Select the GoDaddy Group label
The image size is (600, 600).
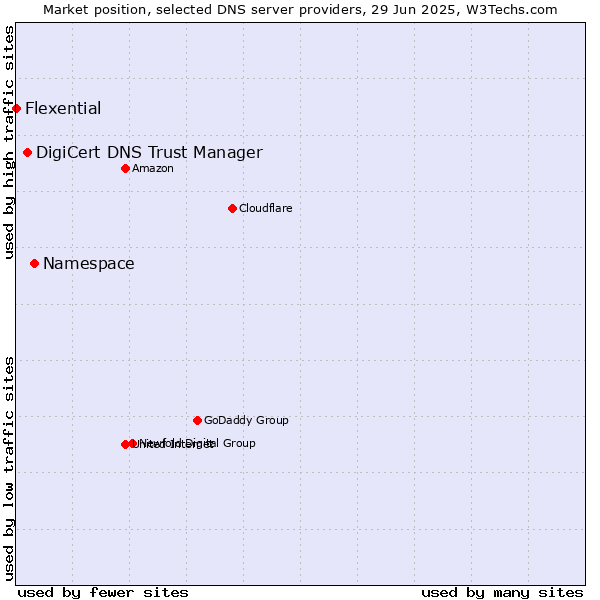[246, 420]
